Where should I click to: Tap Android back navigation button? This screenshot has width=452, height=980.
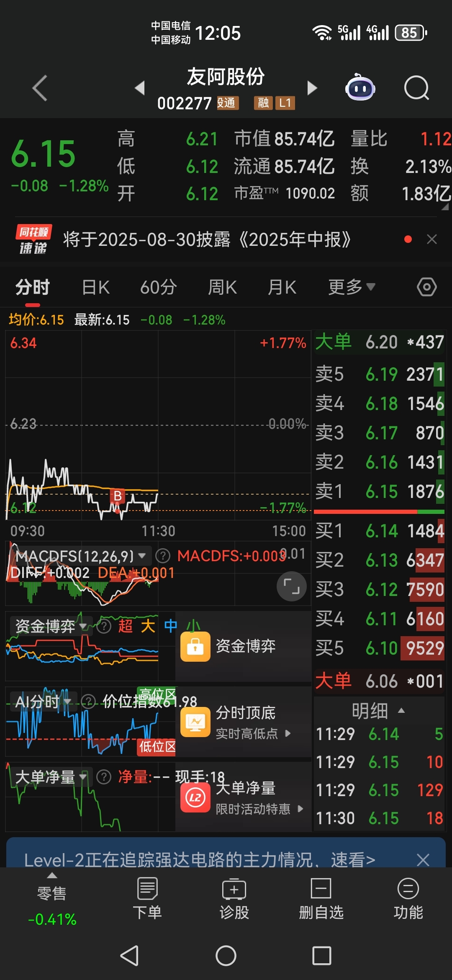130,956
